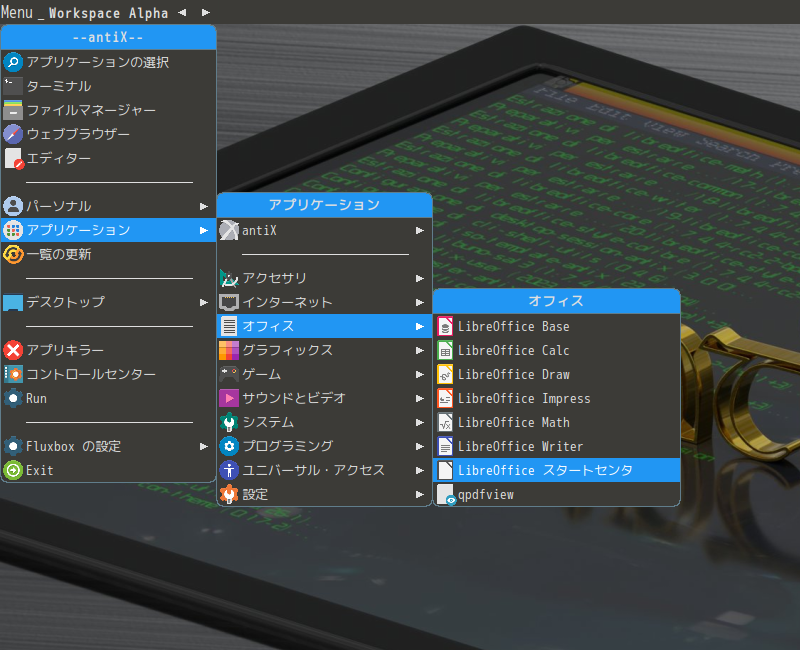Launch LibreOffice スタートセンタ

click(x=556, y=470)
